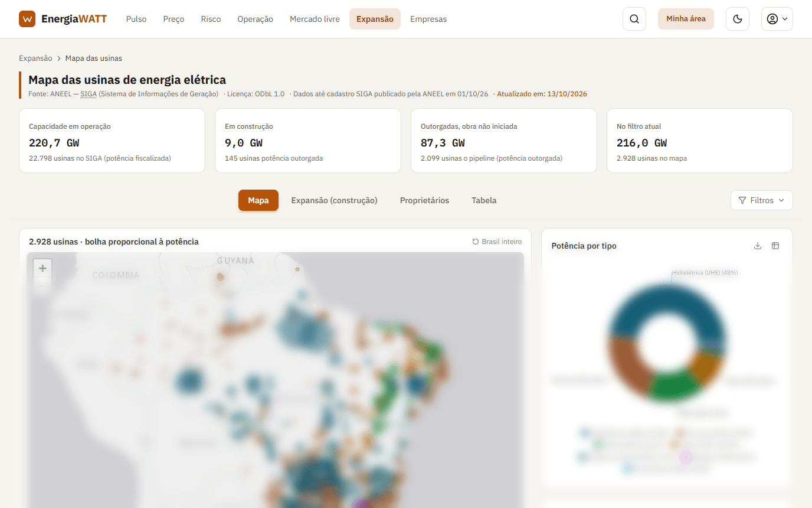Viewport: 812px width, 508px height.
Task: Open Minha área
Action: click(x=686, y=19)
